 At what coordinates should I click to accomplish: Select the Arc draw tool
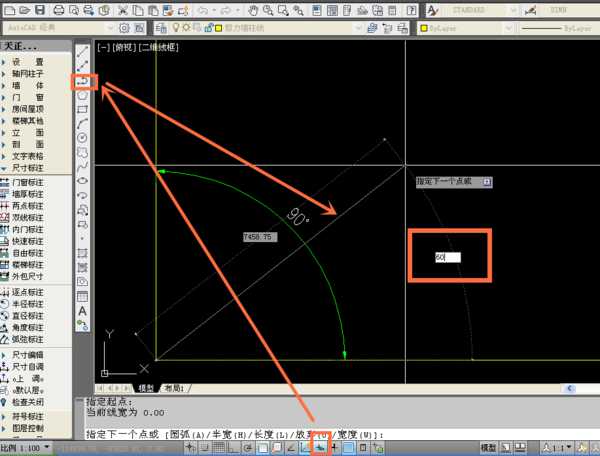[83, 124]
